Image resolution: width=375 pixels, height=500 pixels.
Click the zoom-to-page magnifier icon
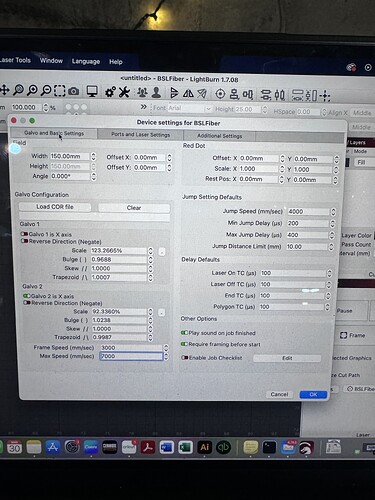pos(19,90)
